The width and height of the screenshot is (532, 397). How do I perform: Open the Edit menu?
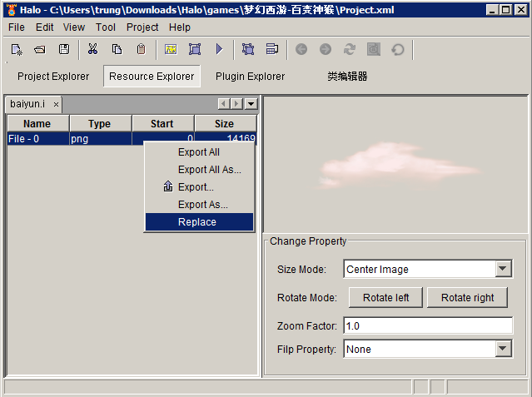coord(44,27)
